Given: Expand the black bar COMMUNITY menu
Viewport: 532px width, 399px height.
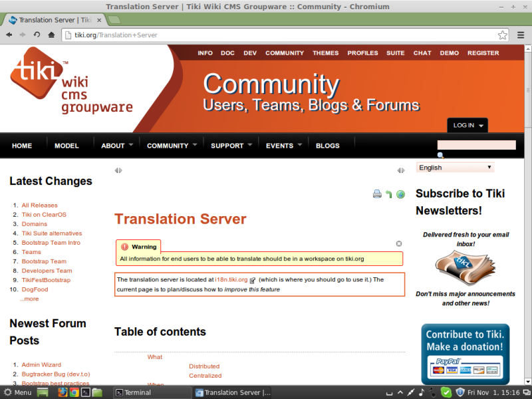Looking at the screenshot, I should (172, 146).
